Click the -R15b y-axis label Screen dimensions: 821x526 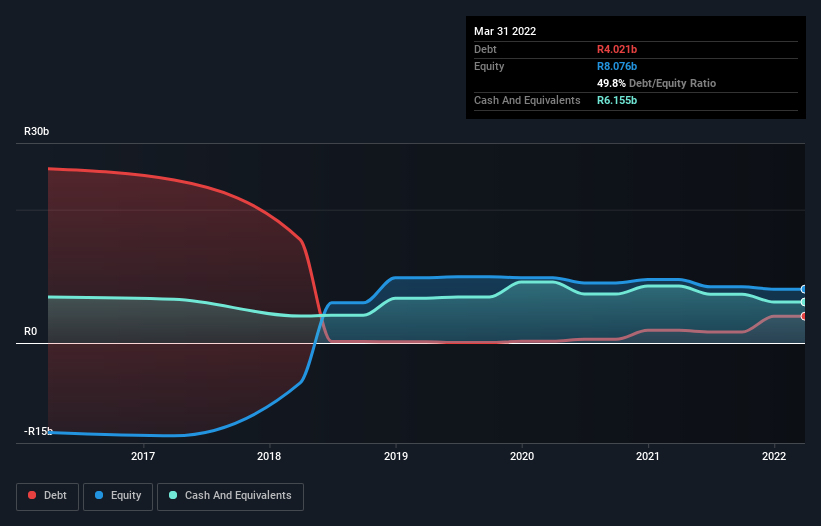[38, 431]
